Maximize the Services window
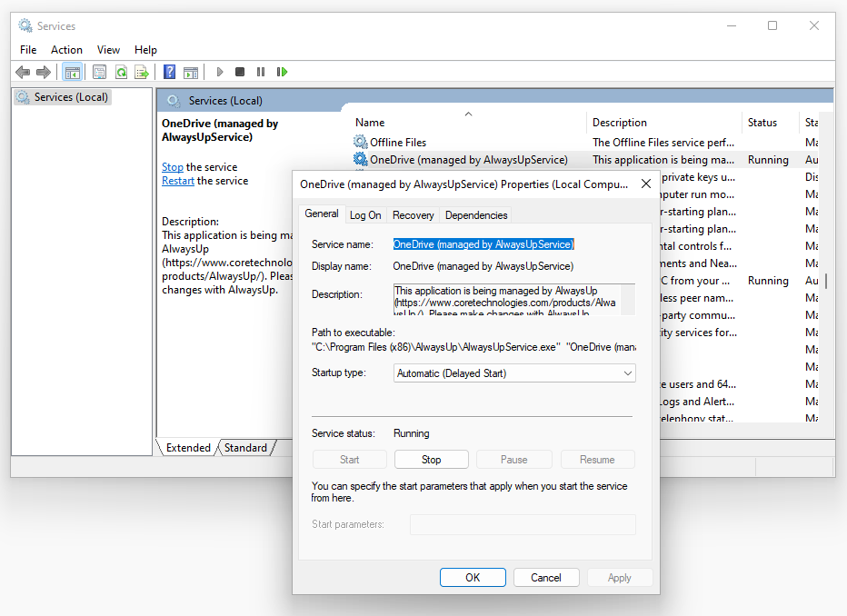The width and height of the screenshot is (847, 616). point(772,25)
